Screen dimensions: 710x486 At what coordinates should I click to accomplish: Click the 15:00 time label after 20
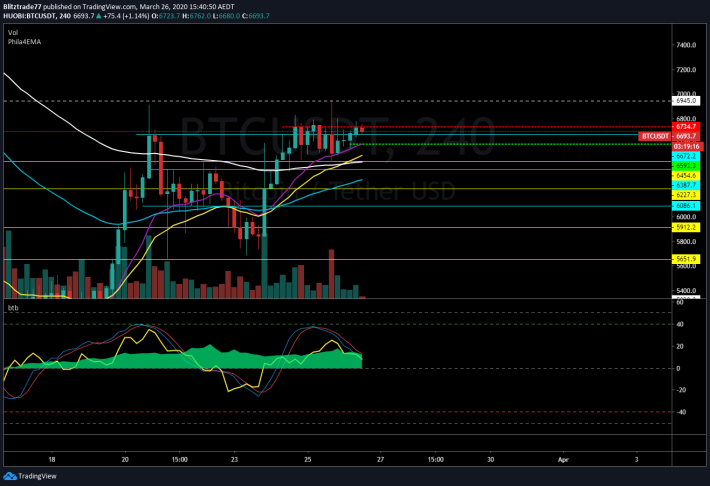(179, 459)
